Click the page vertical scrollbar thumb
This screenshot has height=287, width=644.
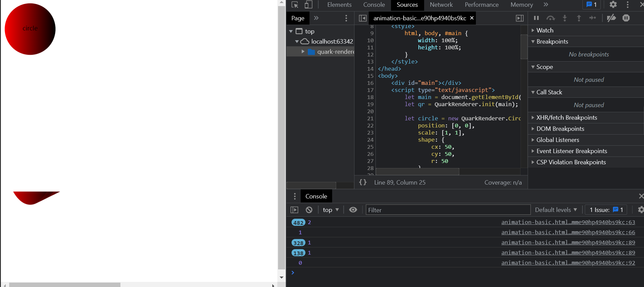pyautogui.click(x=281, y=137)
